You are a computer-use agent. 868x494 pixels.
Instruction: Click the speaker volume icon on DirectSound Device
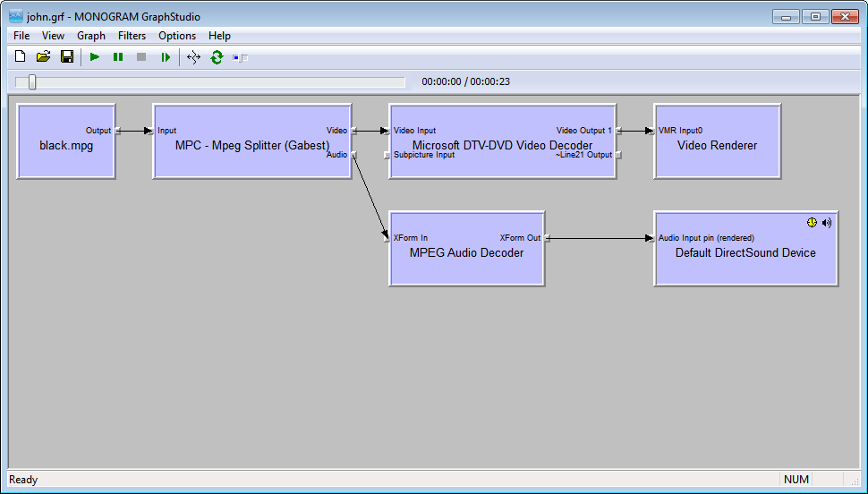tap(827, 223)
